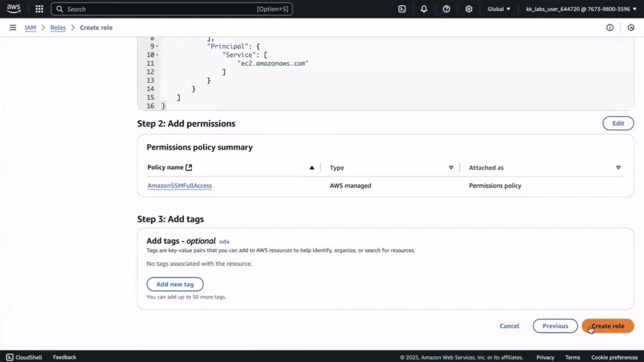
Task: Focus the top Search field
Action: tap(171, 9)
